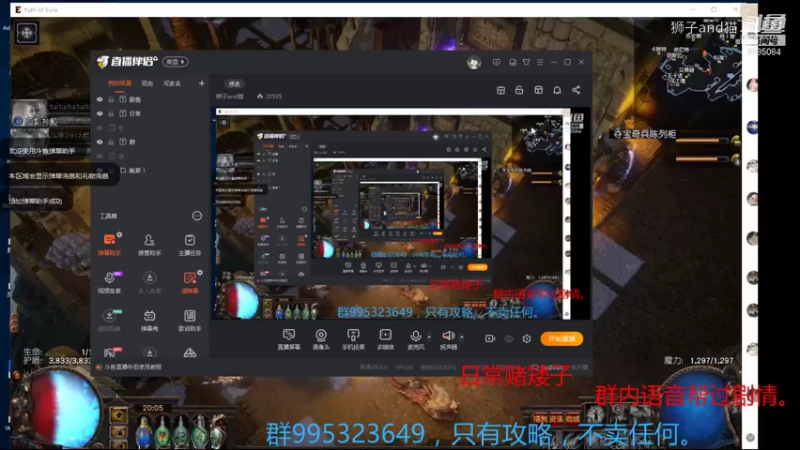Click the unlock padlock icon above preview

(519, 90)
